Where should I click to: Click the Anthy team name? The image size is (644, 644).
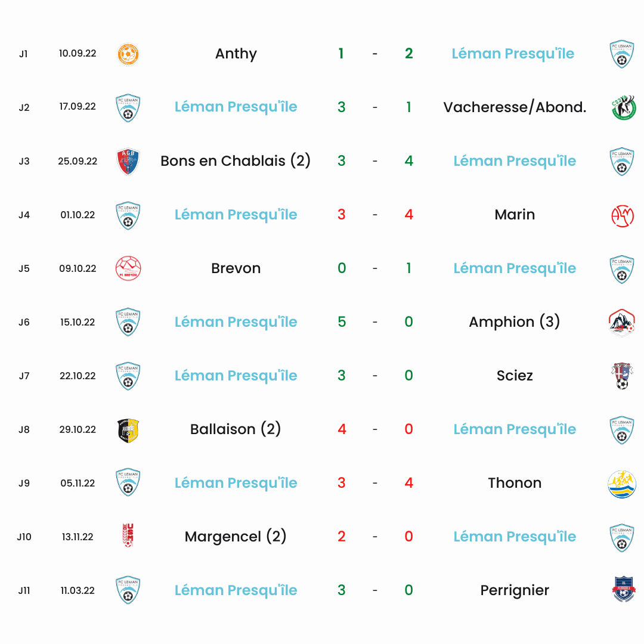[x=236, y=54]
